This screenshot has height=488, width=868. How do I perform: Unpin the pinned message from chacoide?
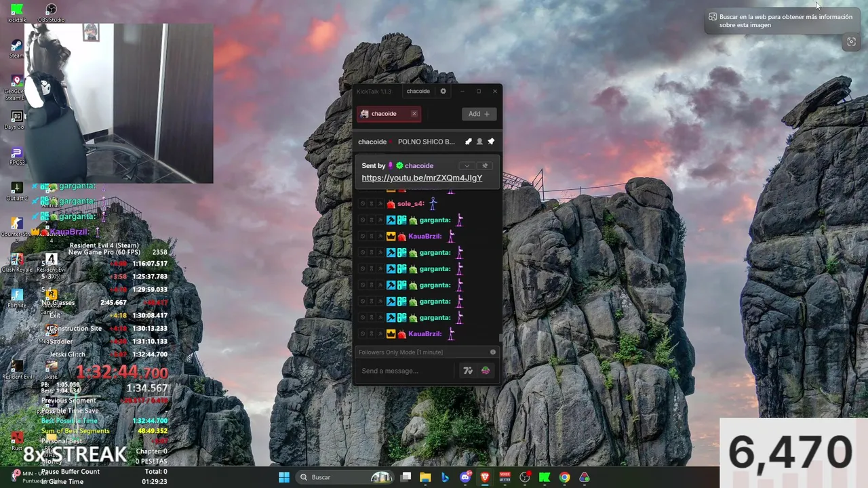484,166
